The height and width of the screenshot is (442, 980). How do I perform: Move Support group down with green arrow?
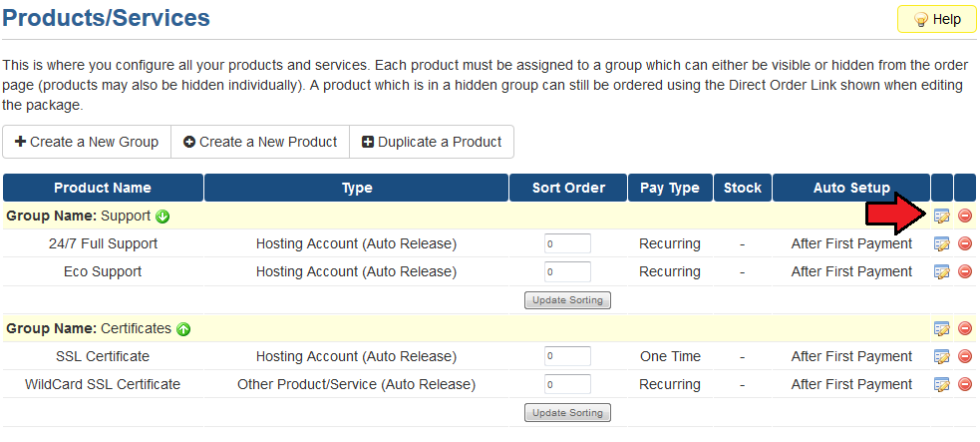(163, 217)
